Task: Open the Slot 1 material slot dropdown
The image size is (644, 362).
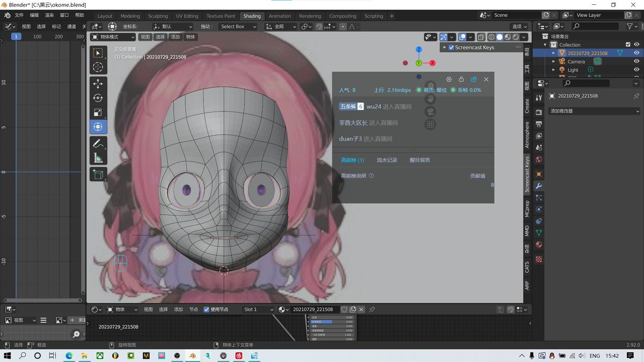Action: tap(258, 309)
